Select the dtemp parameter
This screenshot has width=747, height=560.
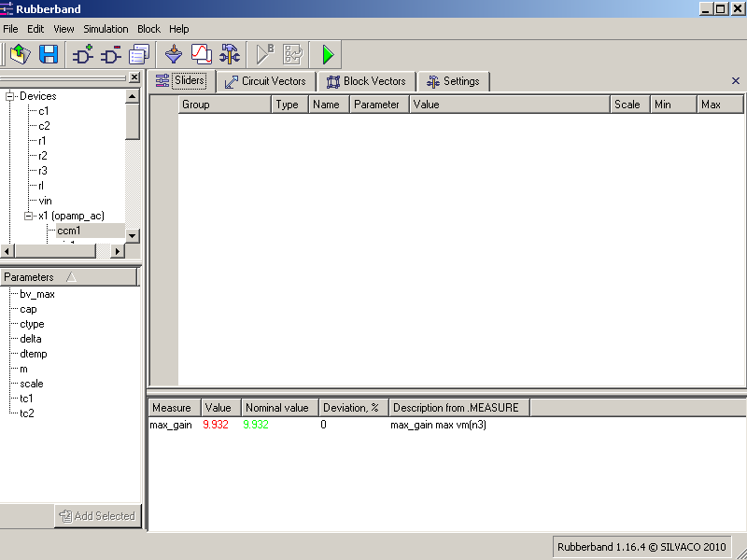(34, 354)
